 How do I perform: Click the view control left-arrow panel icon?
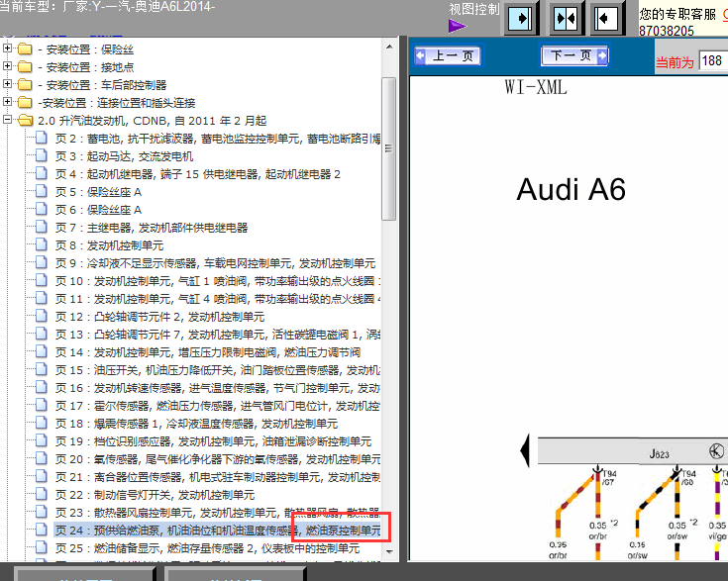click(x=606, y=19)
